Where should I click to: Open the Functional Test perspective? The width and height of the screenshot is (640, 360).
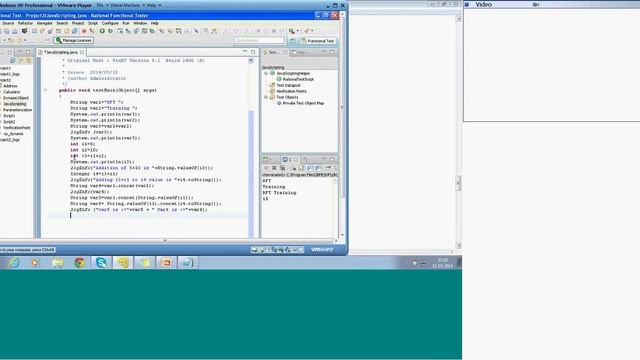[x=318, y=41]
